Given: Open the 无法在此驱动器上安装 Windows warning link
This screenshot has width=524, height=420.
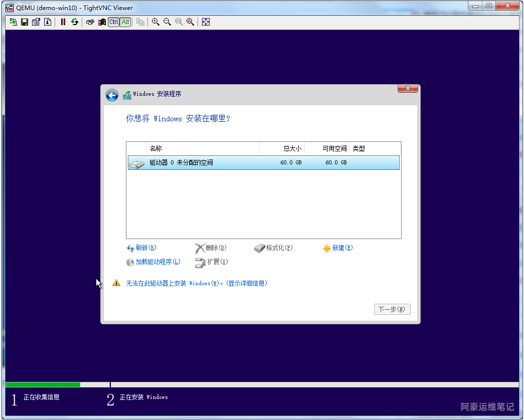Looking at the screenshot, I should pyautogui.click(x=197, y=283).
